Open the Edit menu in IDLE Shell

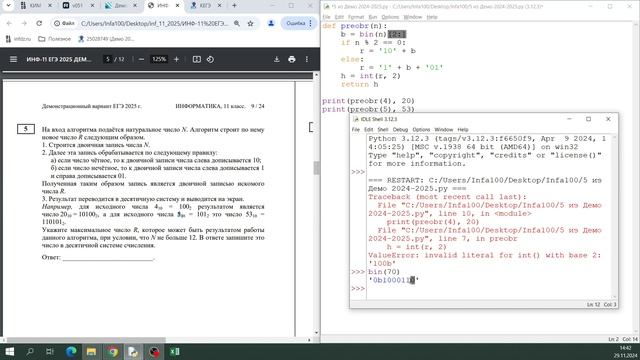coord(369,129)
